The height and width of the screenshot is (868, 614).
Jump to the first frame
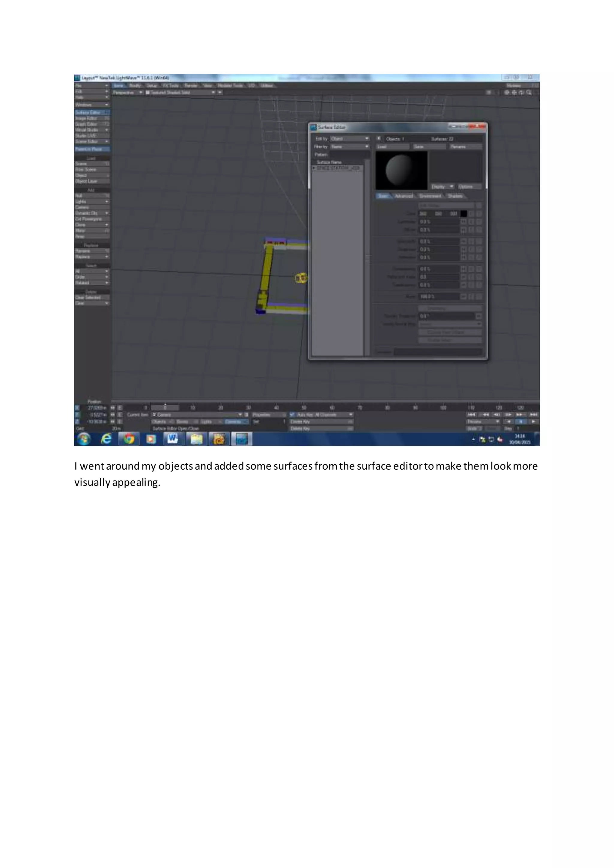[x=472, y=415]
